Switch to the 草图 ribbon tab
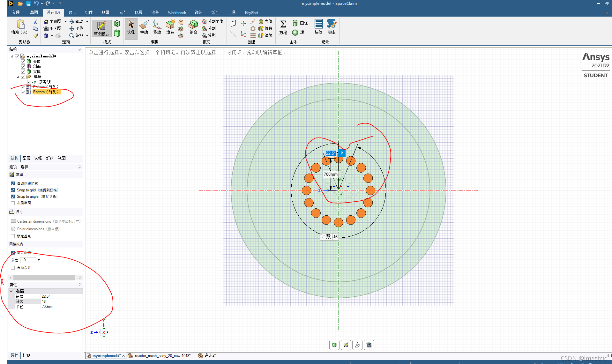This screenshot has height=364, width=612. click(x=34, y=12)
